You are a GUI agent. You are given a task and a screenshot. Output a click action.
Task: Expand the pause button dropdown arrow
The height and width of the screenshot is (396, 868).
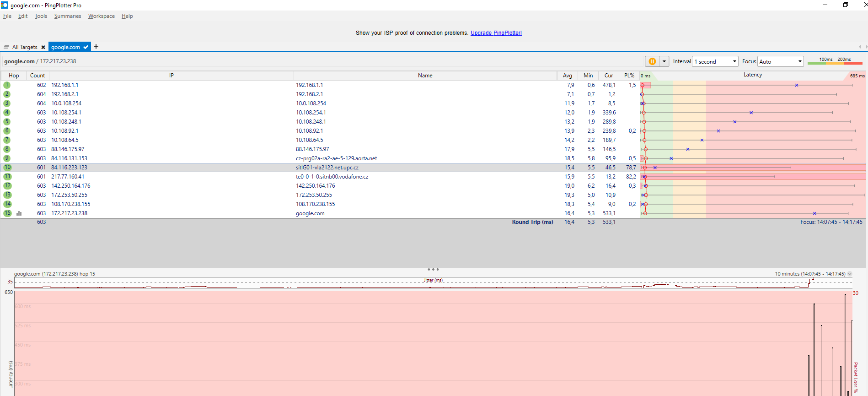(664, 61)
